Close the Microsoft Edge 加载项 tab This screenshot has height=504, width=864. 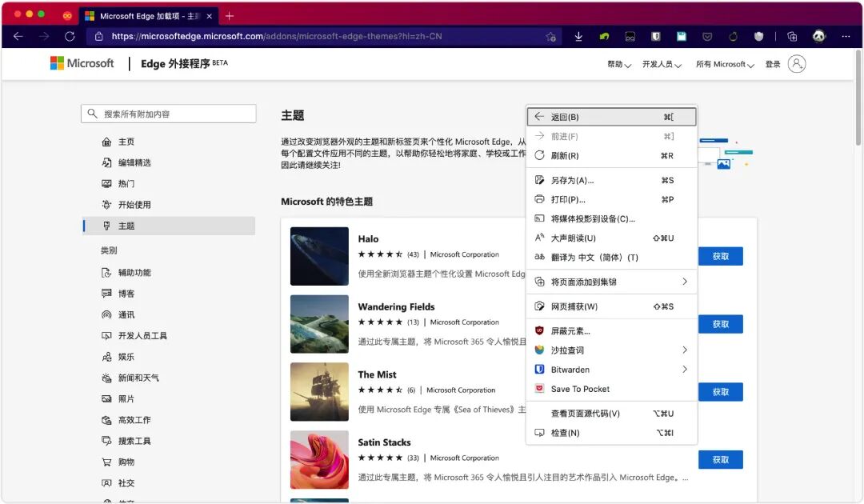click(210, 16)
